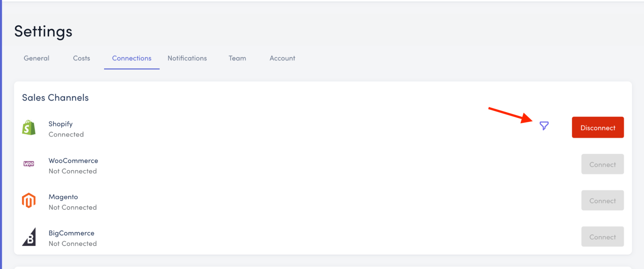Click the Sales Channels section heading
Image resolution: width=644 pixels, height=269 pixels.
55,97
